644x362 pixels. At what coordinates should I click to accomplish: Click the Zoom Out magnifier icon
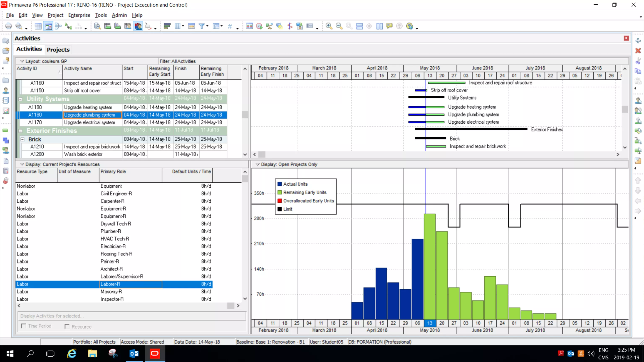(339, 26)
